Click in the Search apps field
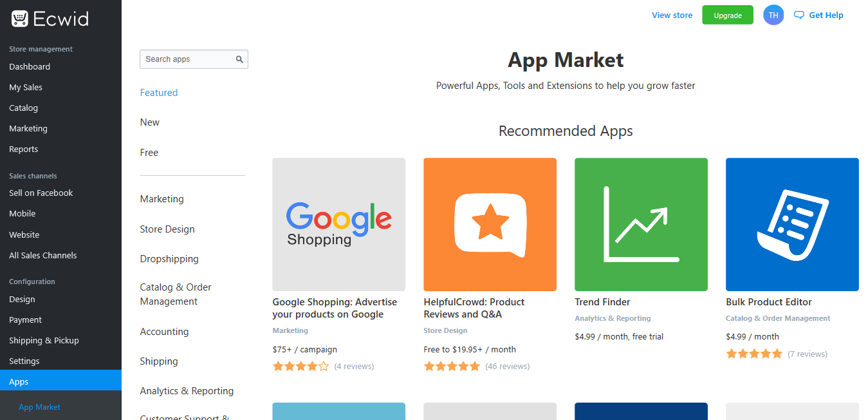868x420 pixels. (x=187, y=59)
